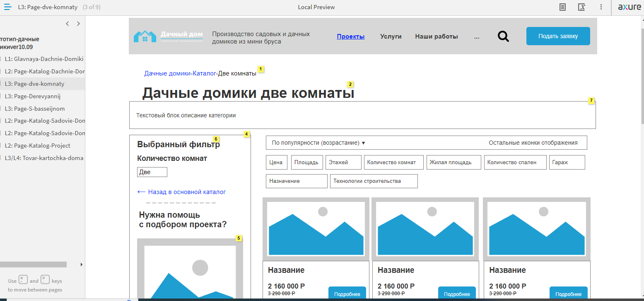Click the Дачные домики две комнаты page heading
Screen dimensions: 644x301
(248, 93)
